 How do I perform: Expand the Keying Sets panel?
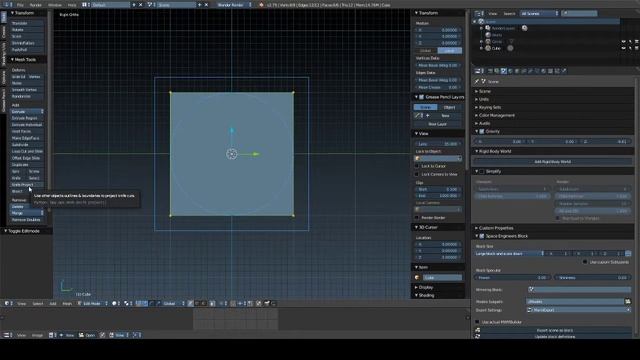490,107
